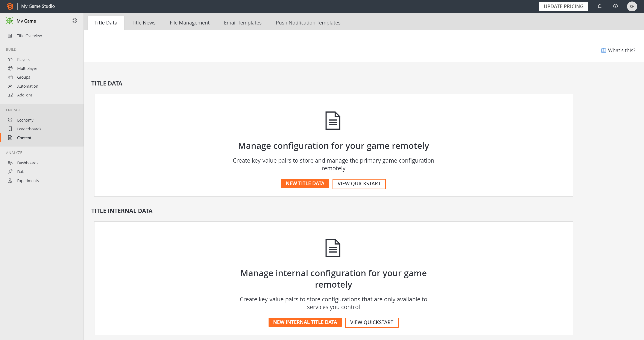Click the Add-ons sidebar icon
This screenshot has height=340, width=644.
10,95
